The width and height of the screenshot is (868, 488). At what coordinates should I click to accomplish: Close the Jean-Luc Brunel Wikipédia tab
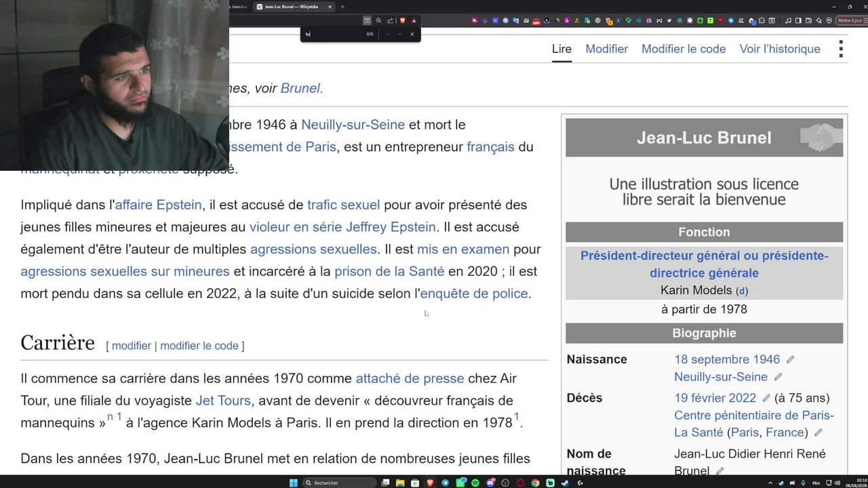click(330, 7)
